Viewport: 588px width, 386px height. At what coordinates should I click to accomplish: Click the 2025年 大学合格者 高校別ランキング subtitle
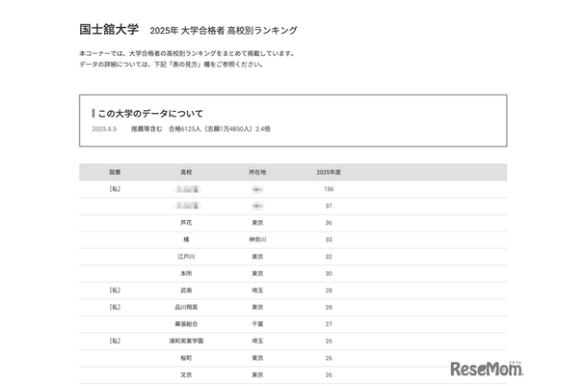224,31
